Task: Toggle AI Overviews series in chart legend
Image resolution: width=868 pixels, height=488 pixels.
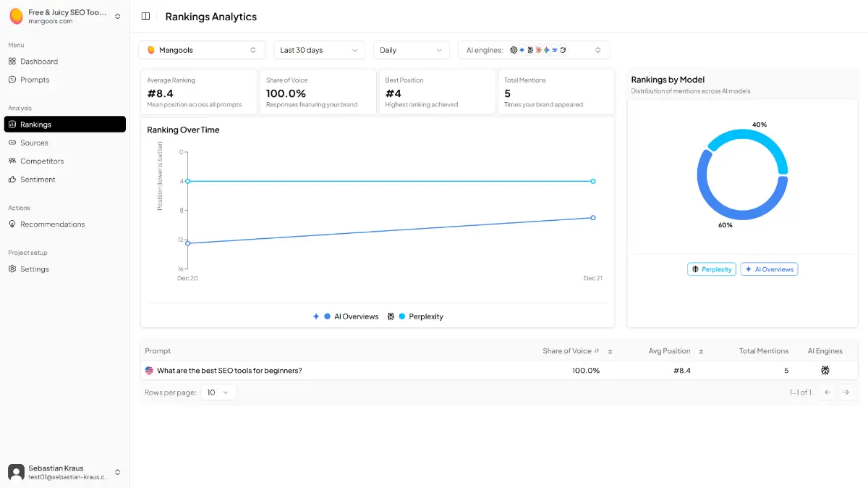Action: (x=346, y=316)
